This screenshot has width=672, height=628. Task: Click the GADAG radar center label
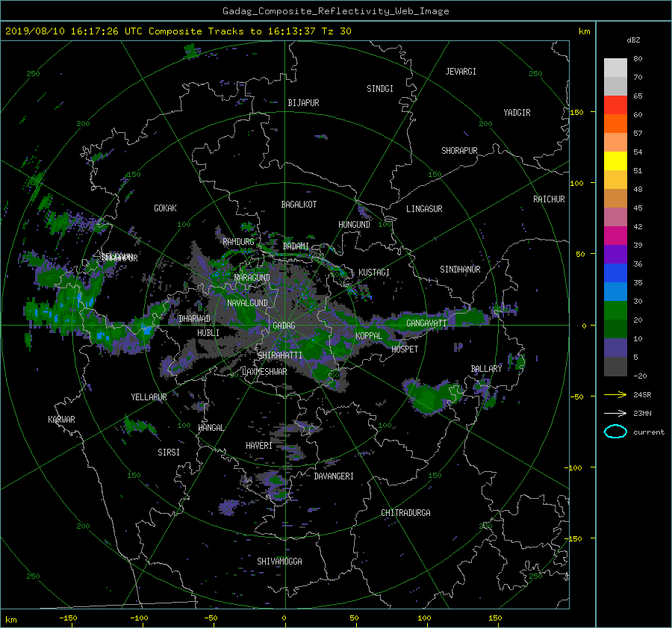pos(284,326)
